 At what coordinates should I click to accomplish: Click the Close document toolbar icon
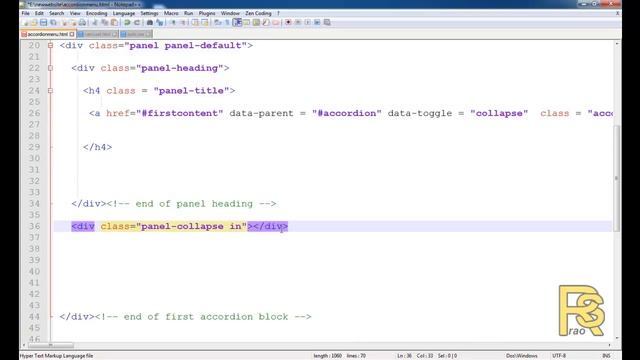tap(63, 22)
